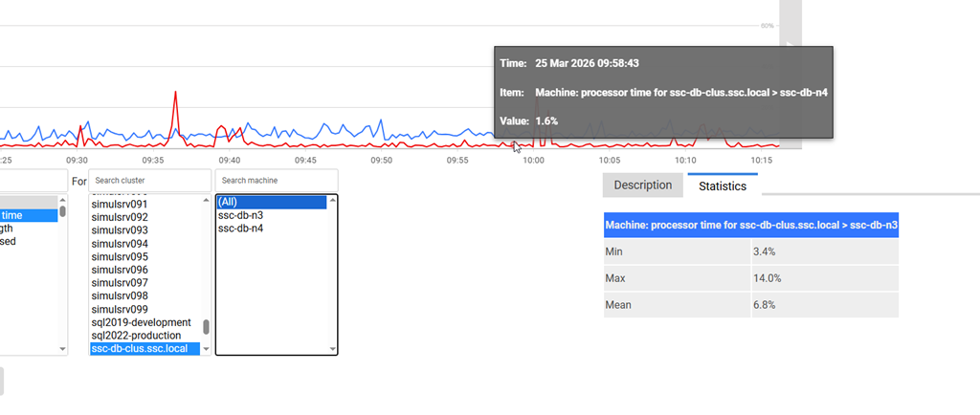Focus the Search cluster input field

(x=149, y=181)
